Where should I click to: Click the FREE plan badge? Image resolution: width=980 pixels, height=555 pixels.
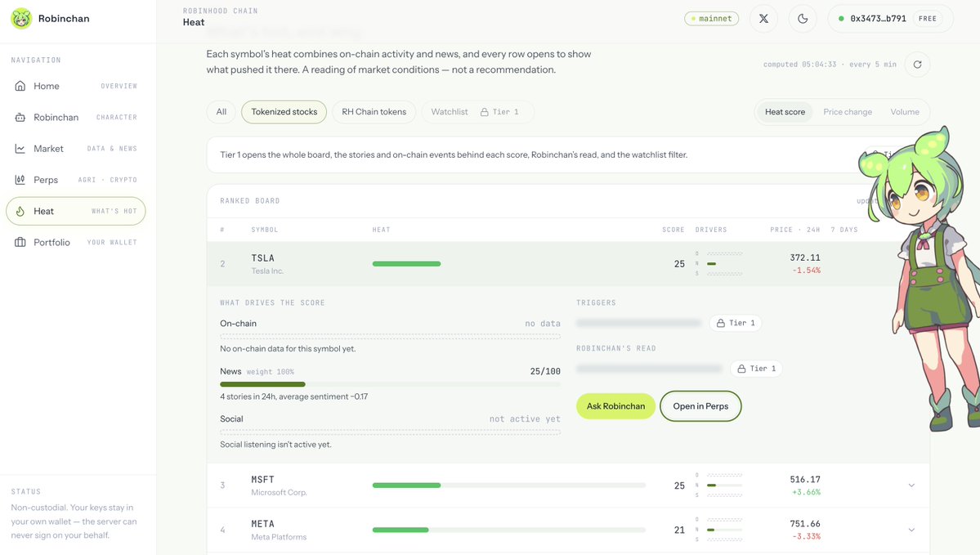928,19
